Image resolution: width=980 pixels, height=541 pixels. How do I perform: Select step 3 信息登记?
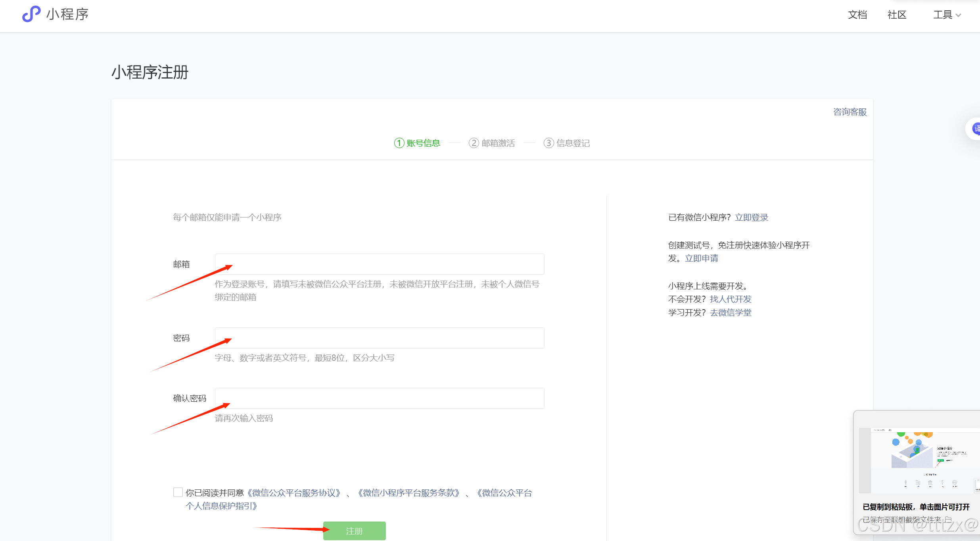coord(567,143)
